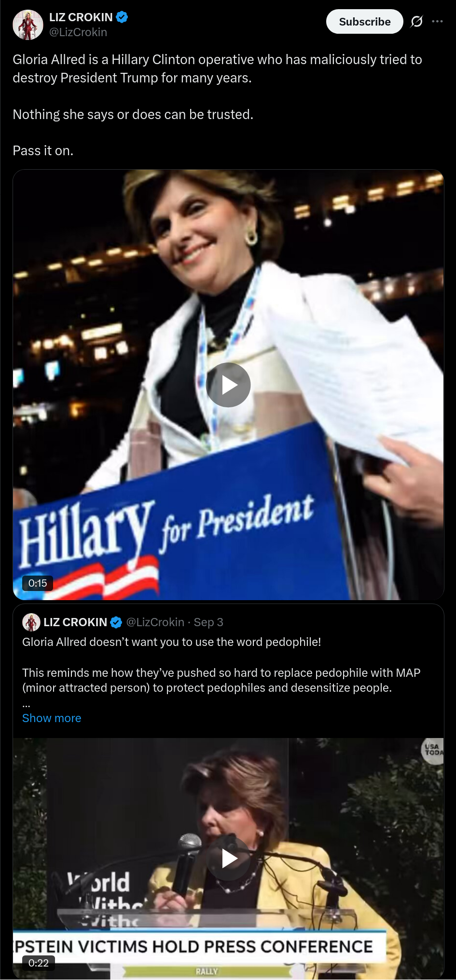Image resolution: width=456 pixels, height=980 pixels.
Task: Expand quoted post with Show more
Action: coord(52,718)
